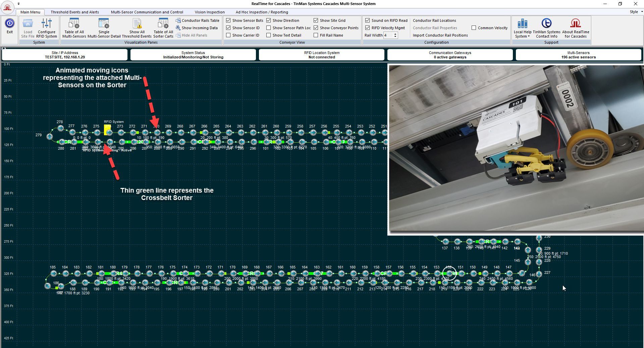Switch to Vision Inspection tab
The height and width of the screenshot is (348, 644).
coord(210,12)
